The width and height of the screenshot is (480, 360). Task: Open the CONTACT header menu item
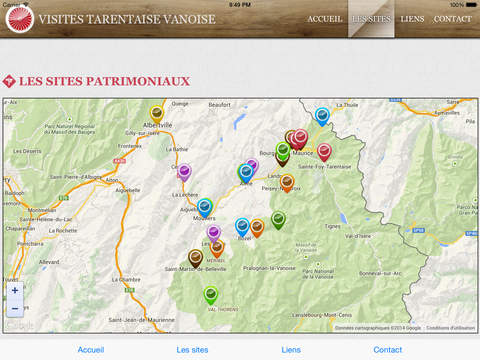click(x=453, y=19)
